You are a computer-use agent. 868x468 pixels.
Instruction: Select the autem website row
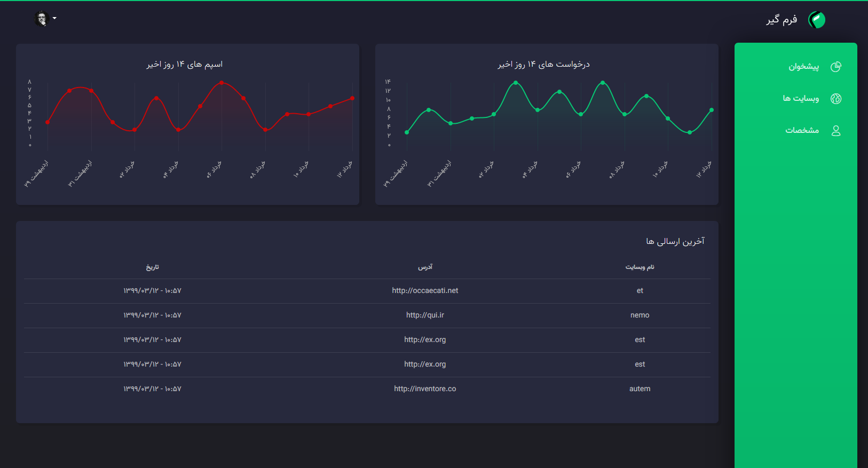coord(640,389)
